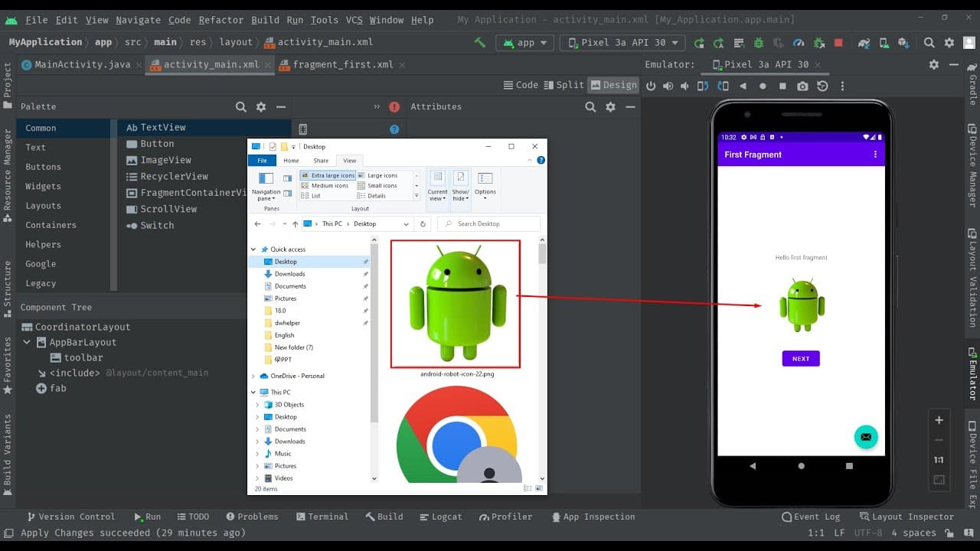Screen dimensions: 980x551
Task: Open IDE settings gear in main toolbar
Action: (949, 43)
